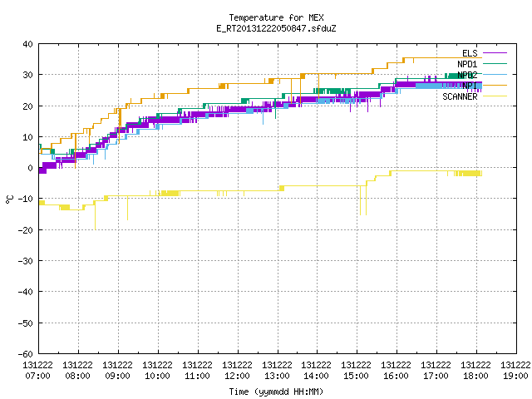The width and height of the screenshot is (532, 399).
Task: Click the y-axis label '10'
Action: coord(27,137)
